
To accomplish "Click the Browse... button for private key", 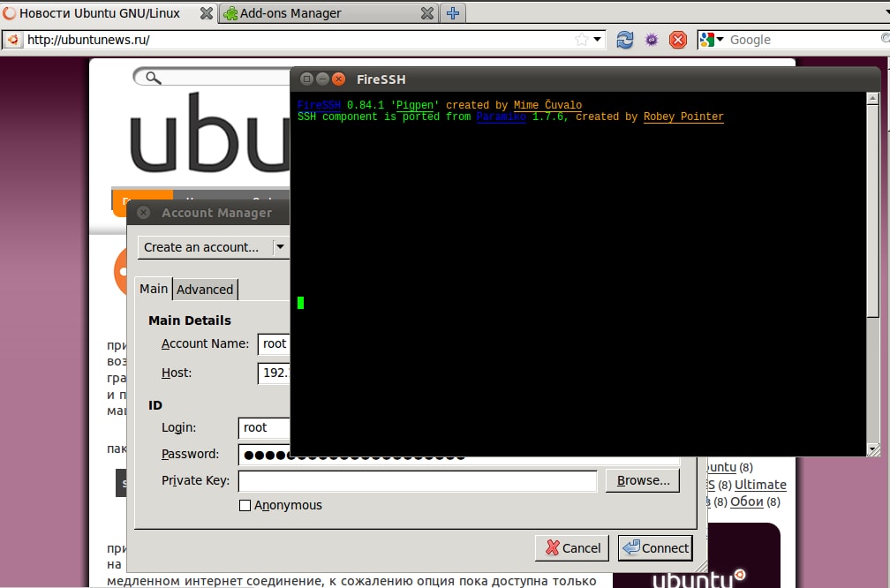I will (x=643, y=480).
